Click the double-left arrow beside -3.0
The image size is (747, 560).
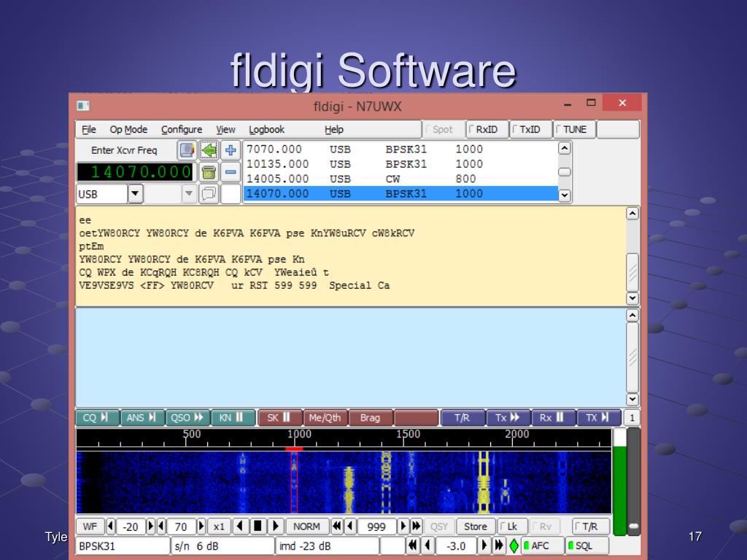coord(413,545)
